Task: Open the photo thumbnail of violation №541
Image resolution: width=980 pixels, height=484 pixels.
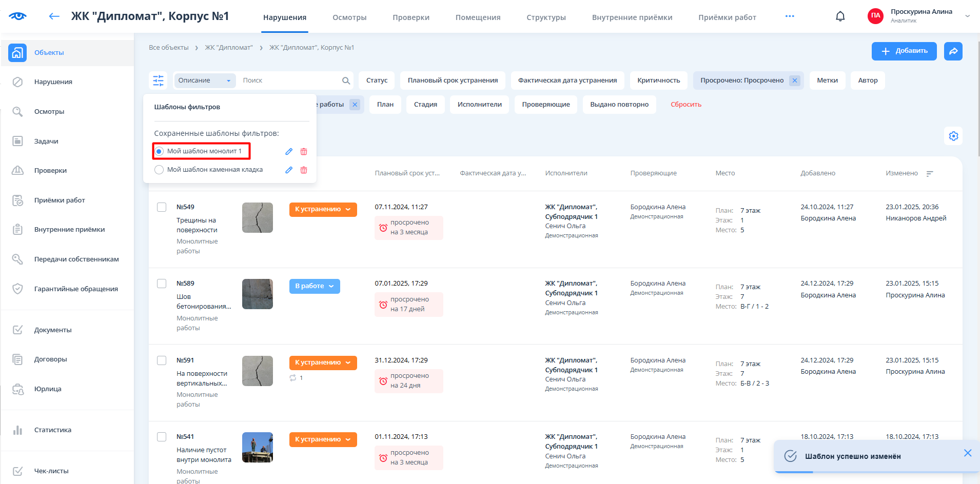Action: pos(257,448)
